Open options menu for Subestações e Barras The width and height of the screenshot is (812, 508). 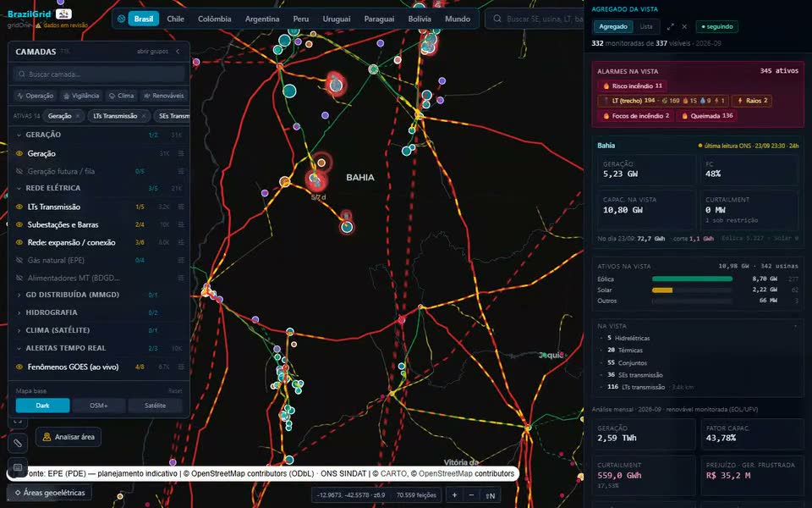coord(181,224)
